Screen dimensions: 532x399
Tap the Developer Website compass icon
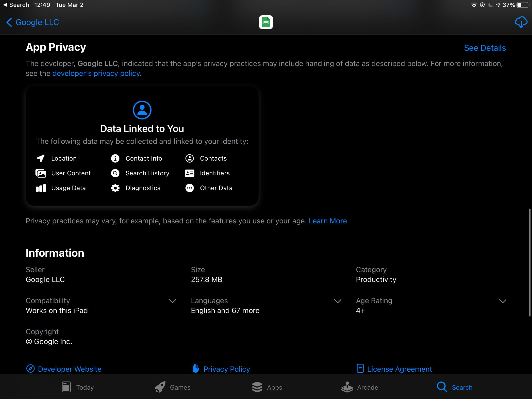[x=30, y=369]
